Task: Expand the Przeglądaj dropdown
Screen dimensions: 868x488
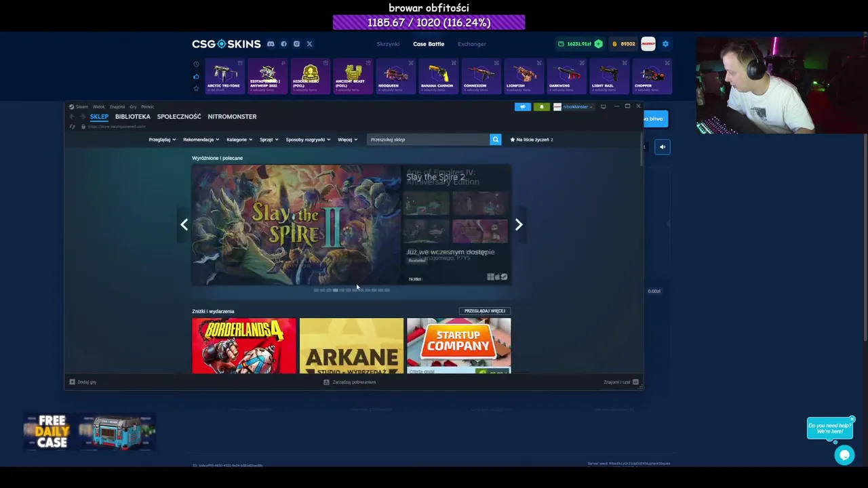Action: [x=162, y=140]
